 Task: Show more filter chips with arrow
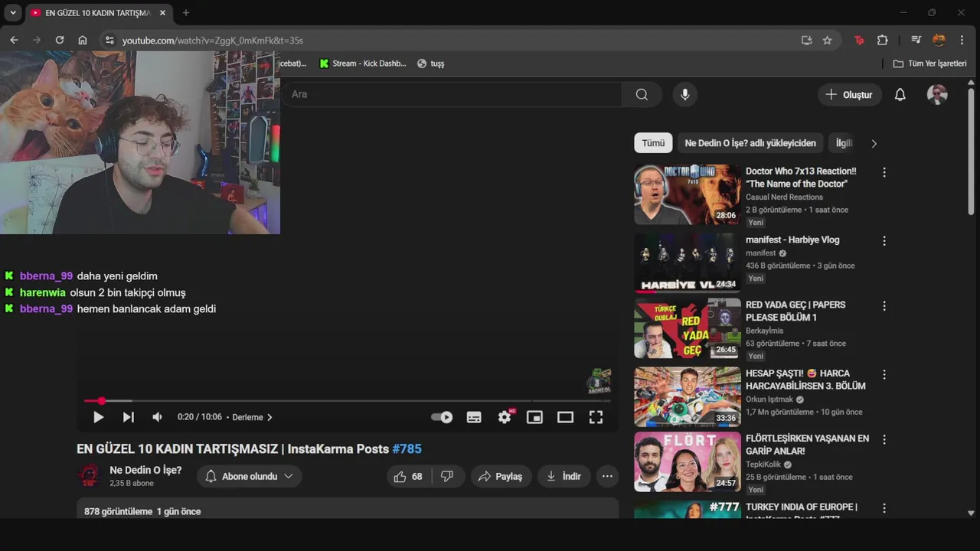(x=874, y=143)
